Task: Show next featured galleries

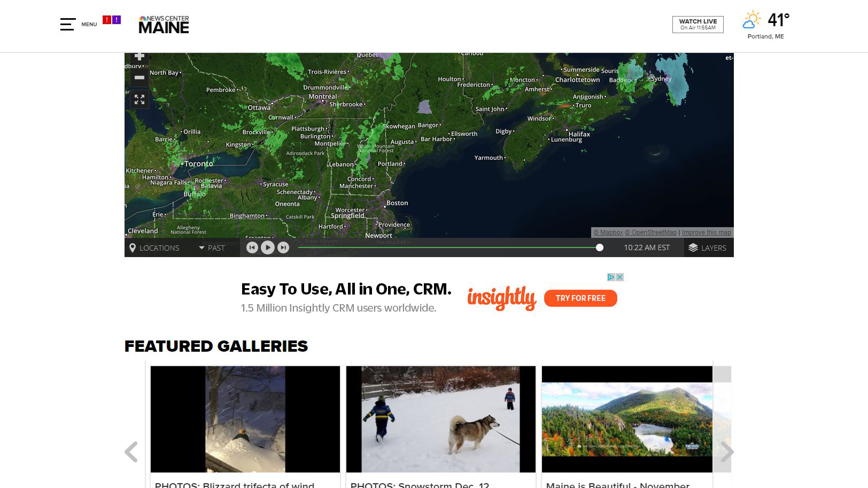Action: (x=727, y=452)
